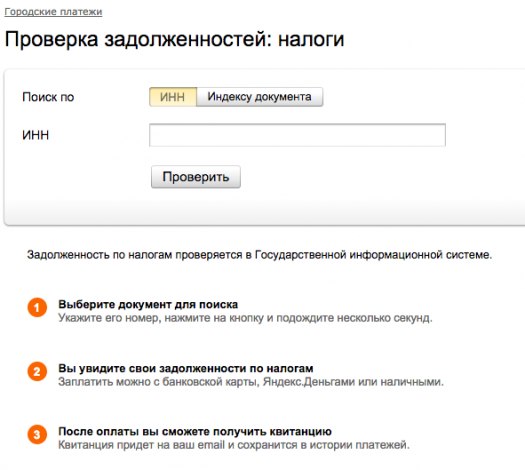Click the Заплатить можно с банковской карты text
The image size is (525, 470).
(x=251, y=382)
